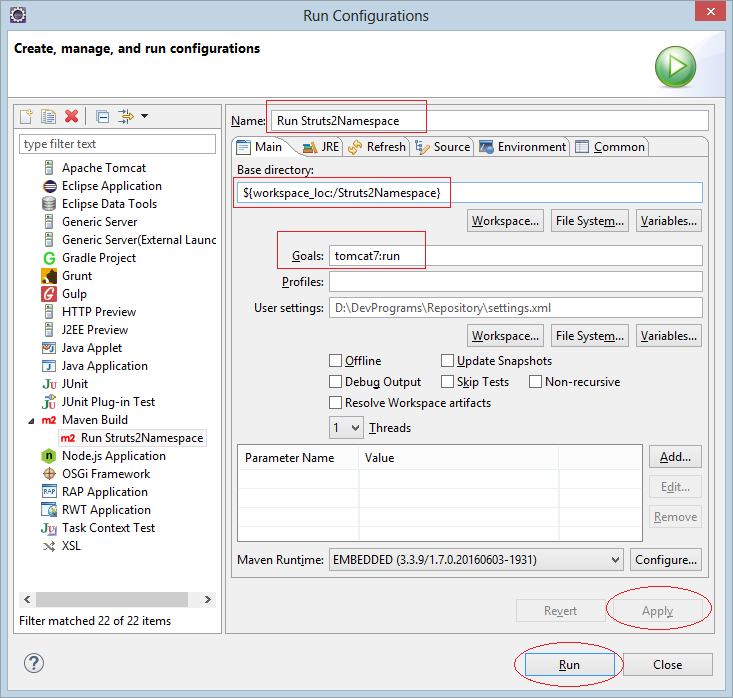Click in the Name input field
The width and height of the screenshot is (733, 698).
click(x=490, y=121)
